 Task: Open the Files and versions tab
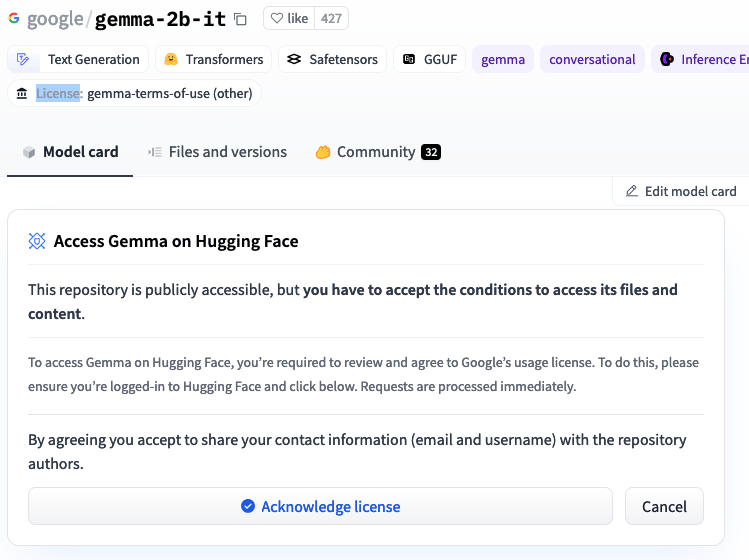[217, 152]
